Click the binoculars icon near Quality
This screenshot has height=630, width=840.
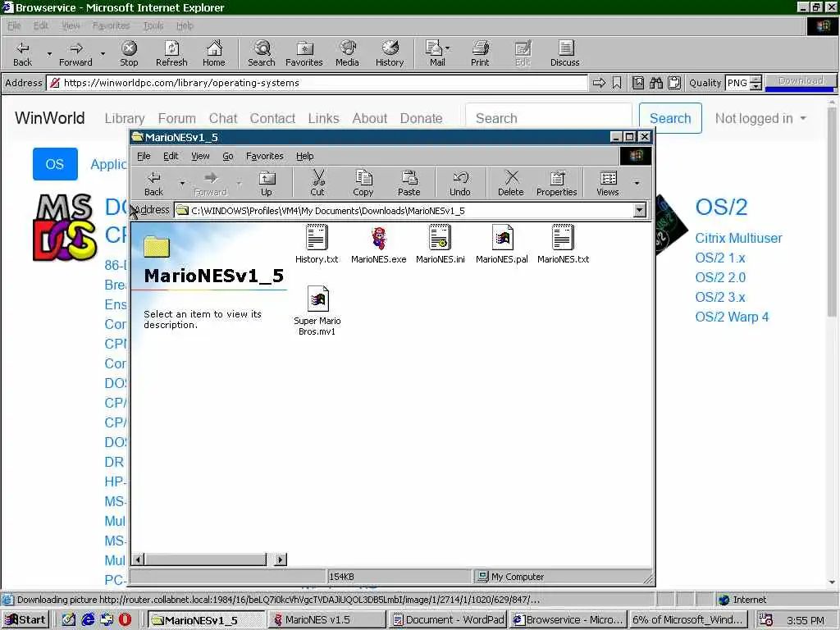pyautogui.click(x=656, y=83)
